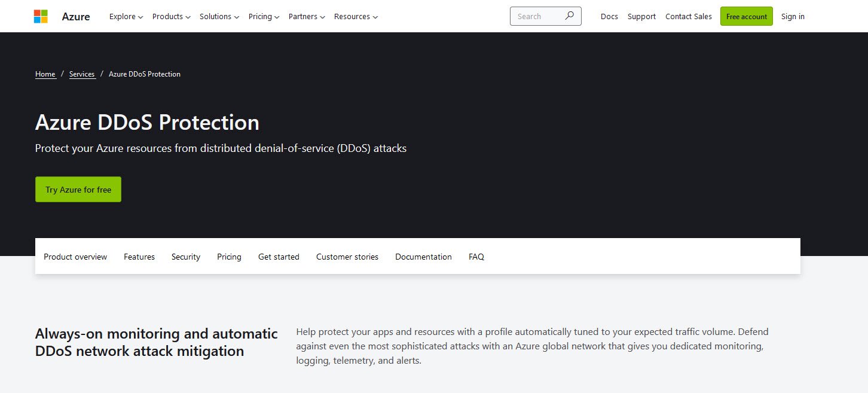
Task: Go to Home breadcrumb link
Action: pyautogui.click(x=45, y=74)
